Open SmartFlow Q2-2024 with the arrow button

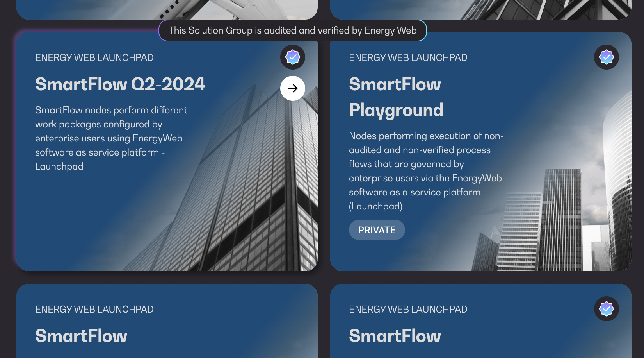click(292, 88)
